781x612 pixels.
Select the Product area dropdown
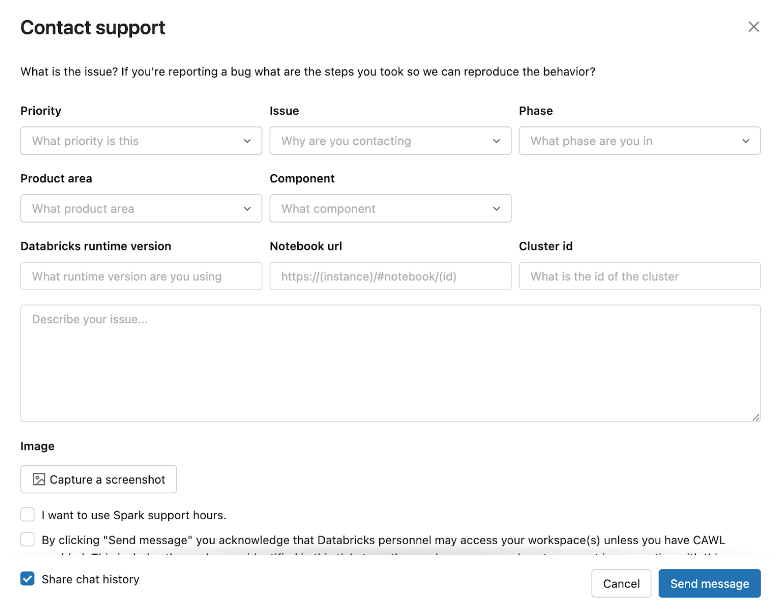(141, 209)
